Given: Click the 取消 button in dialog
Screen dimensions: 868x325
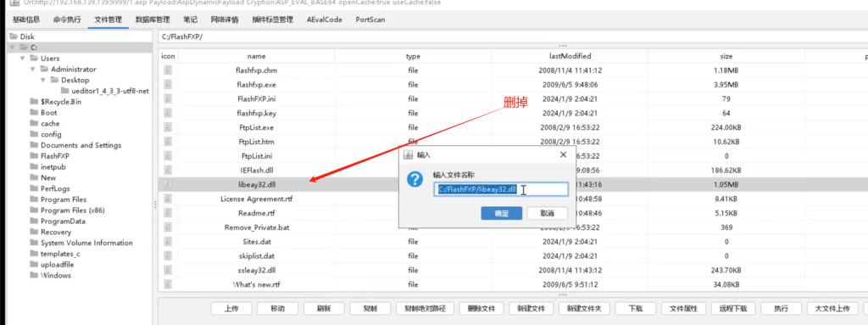Looking at the screenshot, I should pos(547,214).
